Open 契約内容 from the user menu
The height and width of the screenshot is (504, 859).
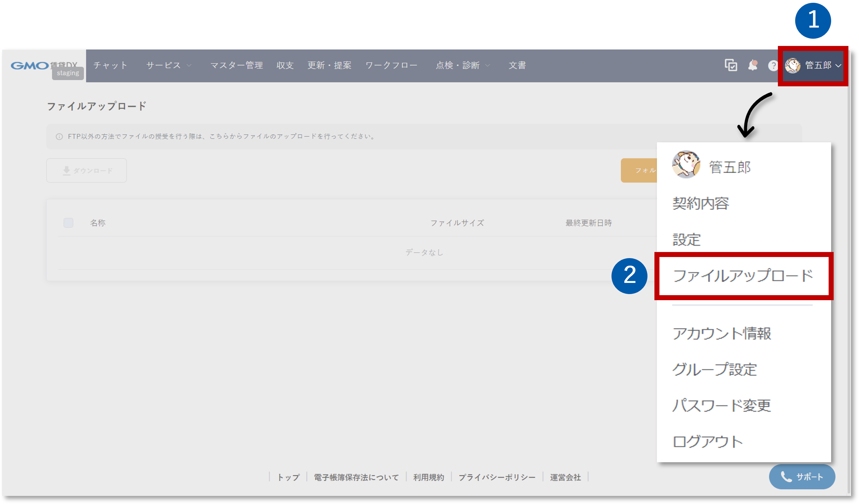(701, 203)
